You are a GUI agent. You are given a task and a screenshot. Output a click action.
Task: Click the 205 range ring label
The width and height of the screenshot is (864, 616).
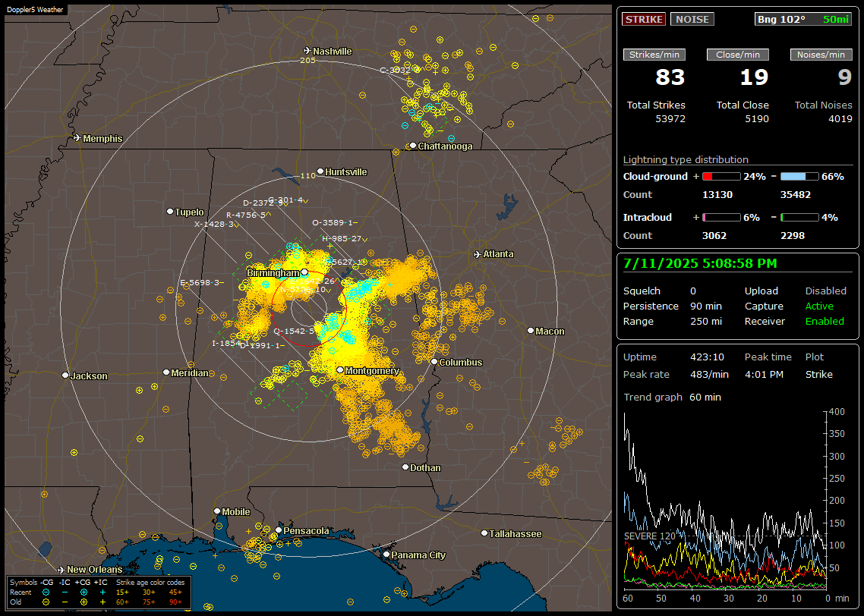pyautogui.click(x=307, y=60)
